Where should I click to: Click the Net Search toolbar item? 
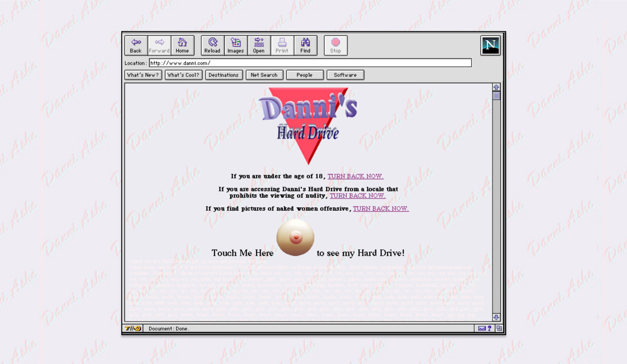click(264, 75)
